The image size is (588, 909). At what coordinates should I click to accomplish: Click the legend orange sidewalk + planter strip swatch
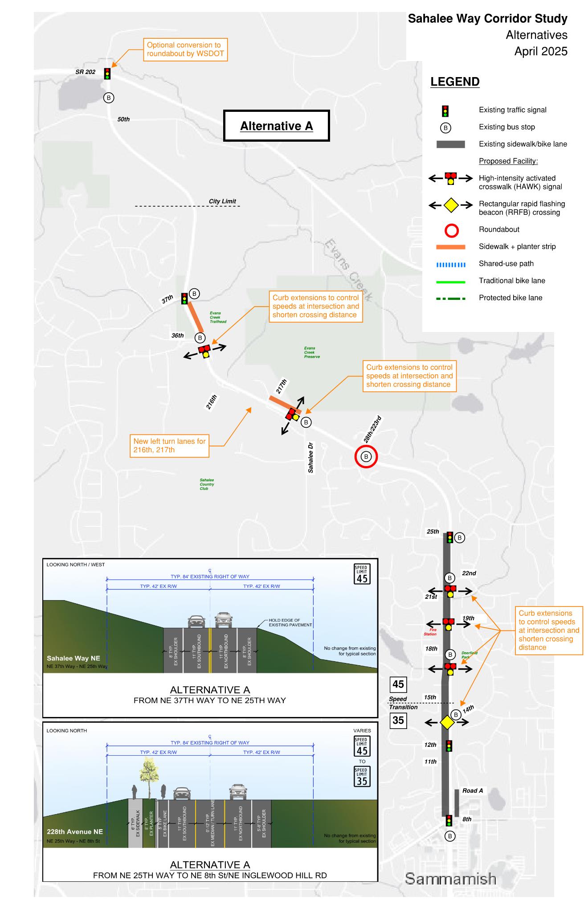coord(451,247)
